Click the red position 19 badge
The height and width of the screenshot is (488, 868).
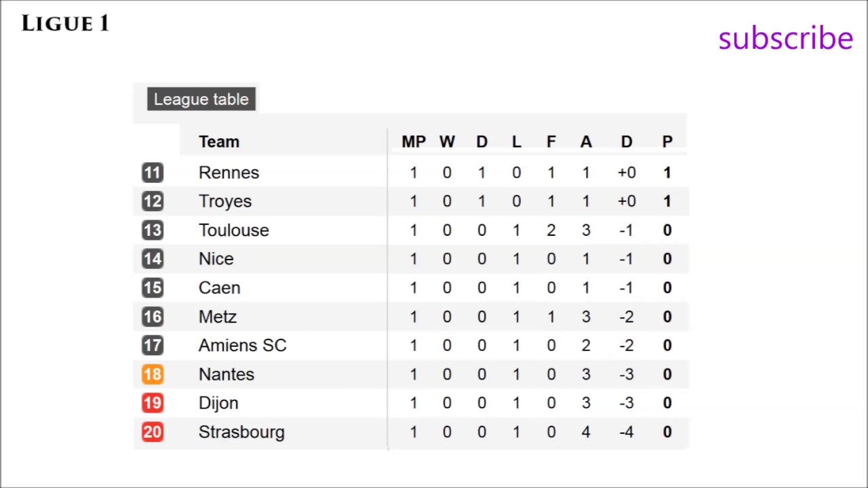(153, 403)
